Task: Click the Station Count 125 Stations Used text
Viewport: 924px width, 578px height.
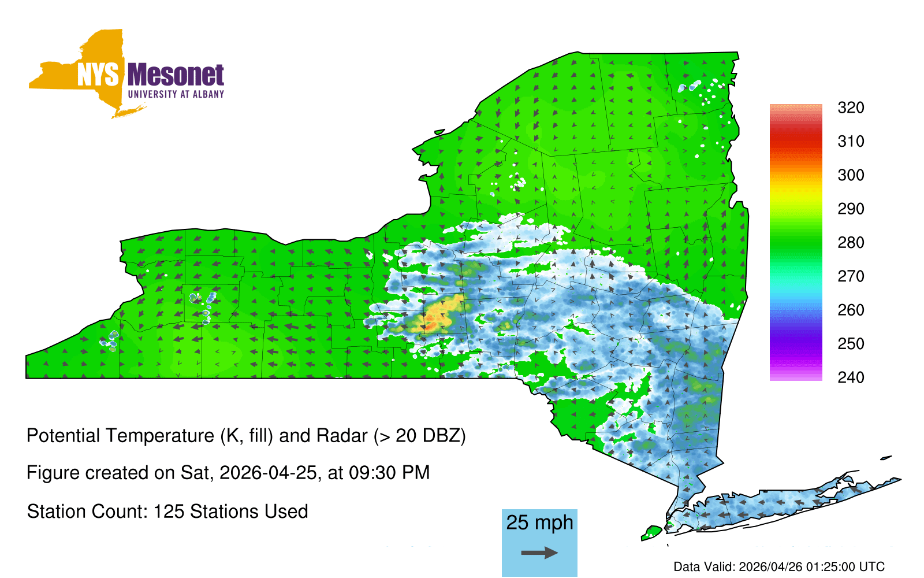Action: tap(167, 512)
